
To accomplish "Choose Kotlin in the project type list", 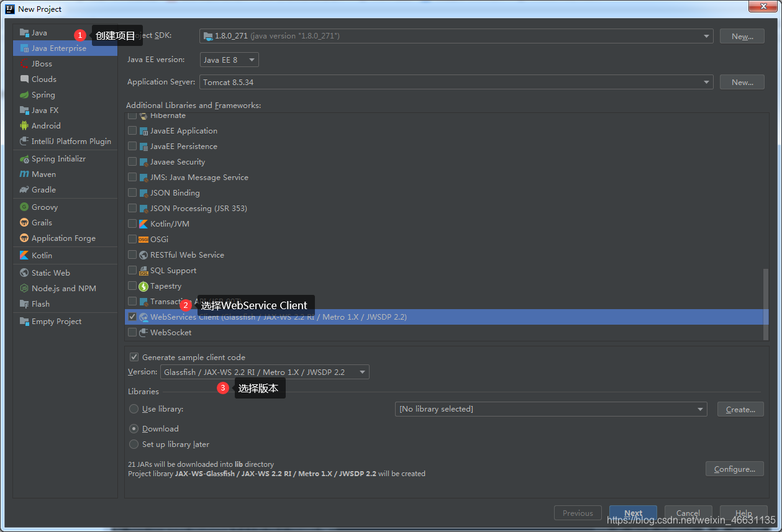I will click(42, 255).
